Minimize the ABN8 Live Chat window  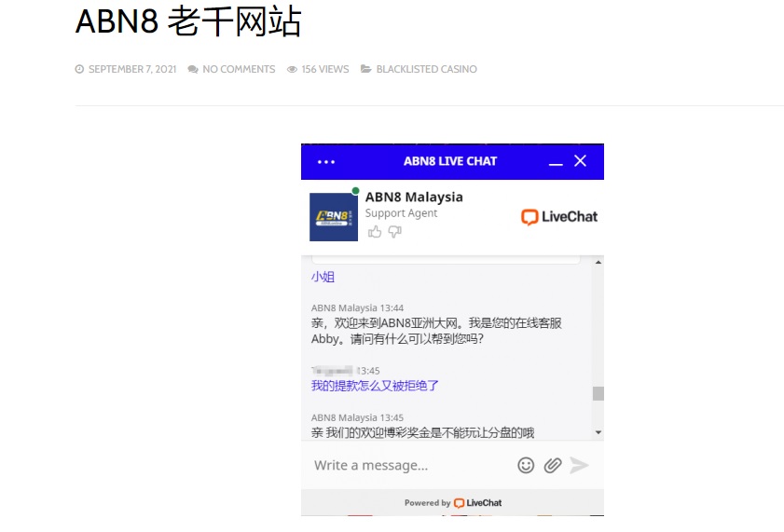556,163
